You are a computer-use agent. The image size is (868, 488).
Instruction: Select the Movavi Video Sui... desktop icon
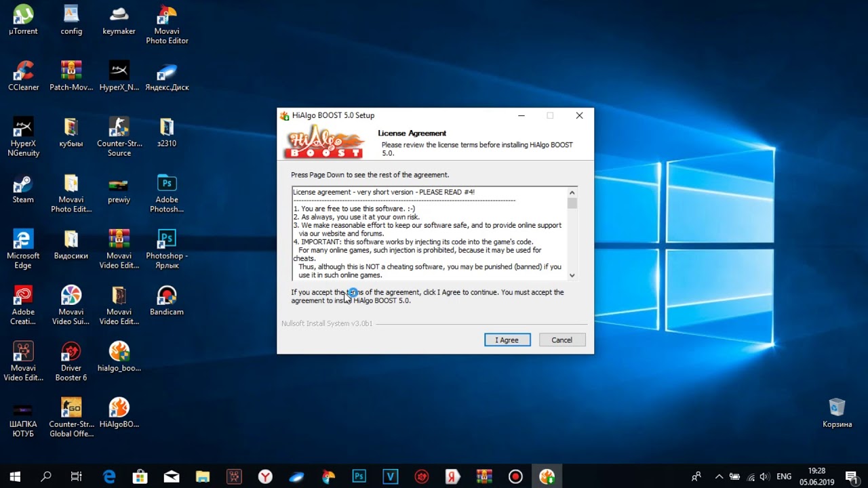[71, 306]
